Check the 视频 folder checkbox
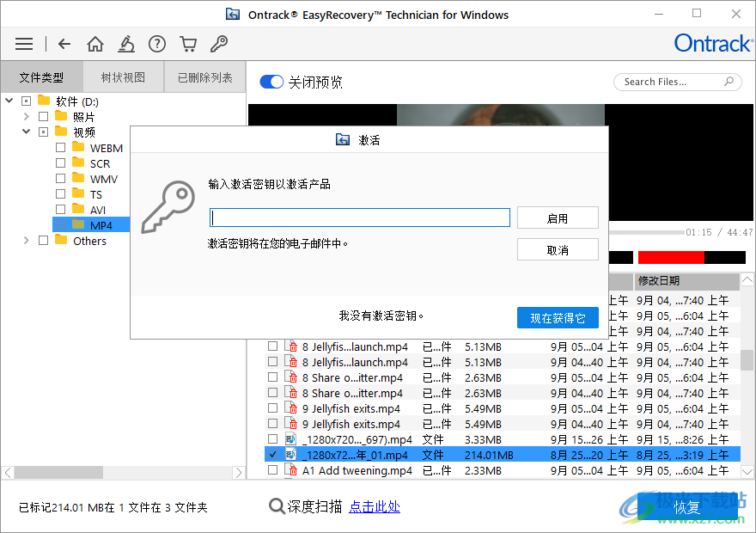Screen dimensions: 756x533 [x=44, y=132]
